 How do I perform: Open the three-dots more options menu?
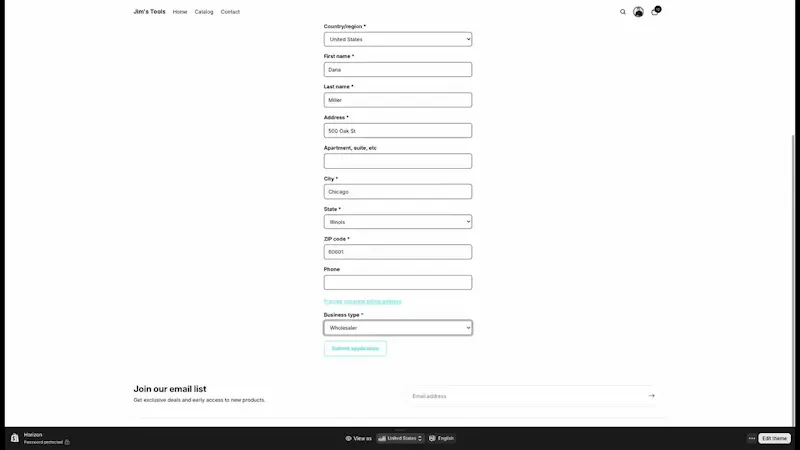pos(752,438)
